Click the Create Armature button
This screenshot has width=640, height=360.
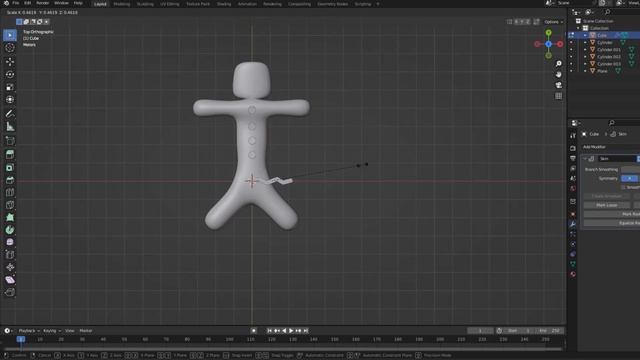(607, 196)
